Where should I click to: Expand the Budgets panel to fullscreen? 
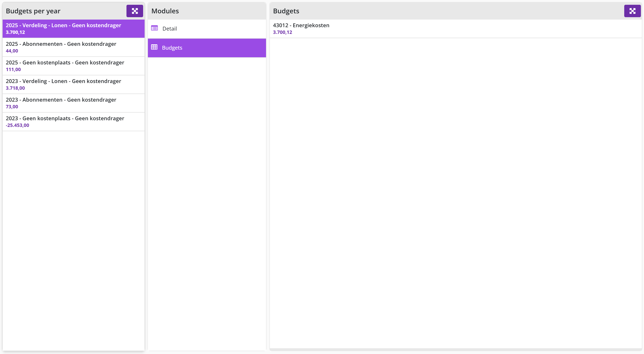point(632,11)
